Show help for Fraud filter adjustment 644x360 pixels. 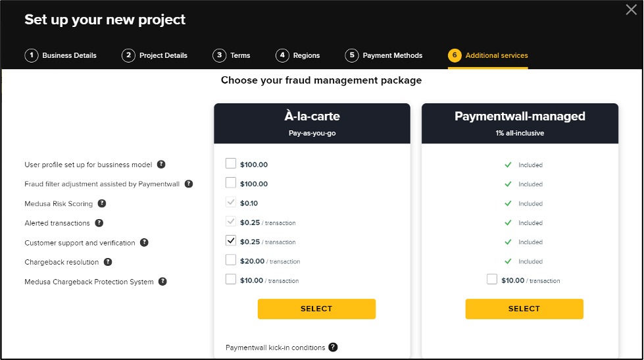tap(189, 184)
